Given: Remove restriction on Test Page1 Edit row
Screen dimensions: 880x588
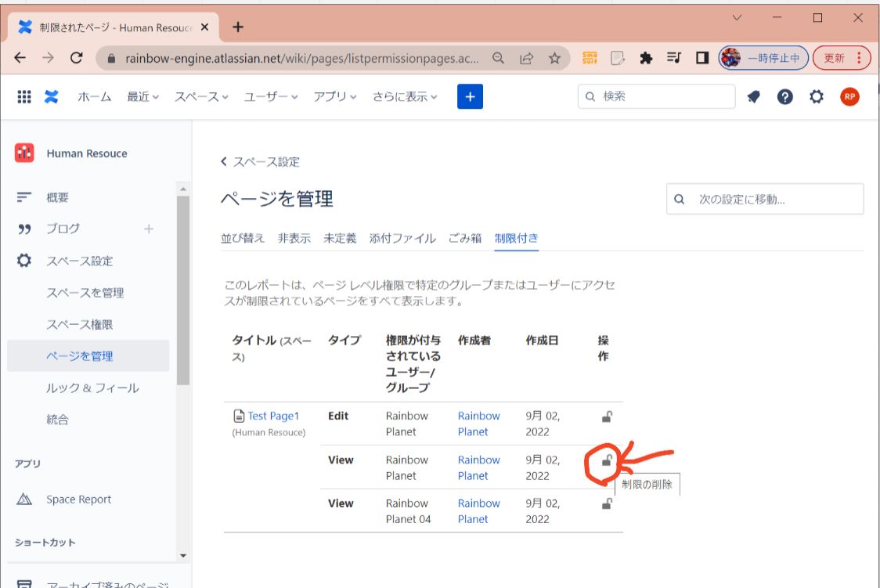Looking at the screenshot, I should [x=606, y=417].
